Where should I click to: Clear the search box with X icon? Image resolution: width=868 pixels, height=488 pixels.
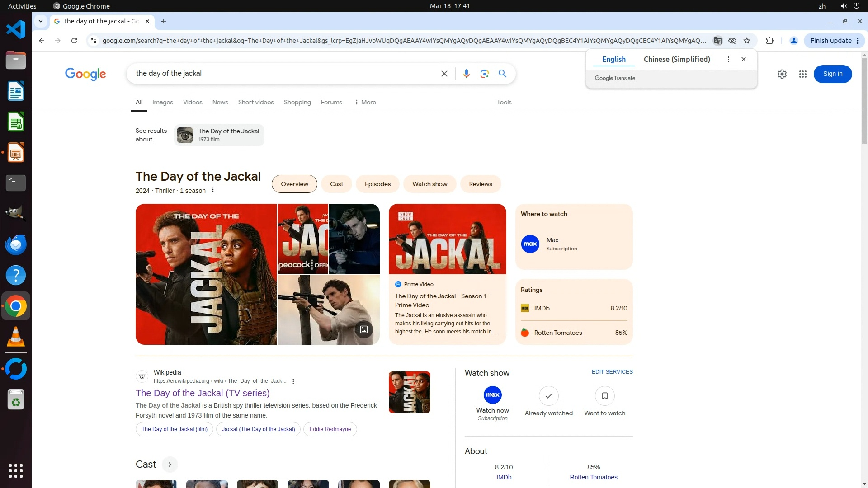[444, 74]
